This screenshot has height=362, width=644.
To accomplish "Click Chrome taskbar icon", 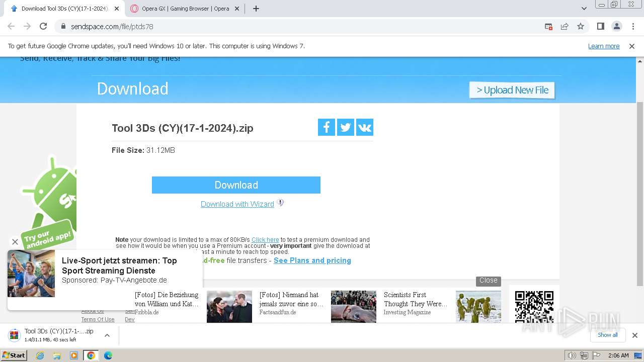I will pyautogui.click(x=91, y=355).
